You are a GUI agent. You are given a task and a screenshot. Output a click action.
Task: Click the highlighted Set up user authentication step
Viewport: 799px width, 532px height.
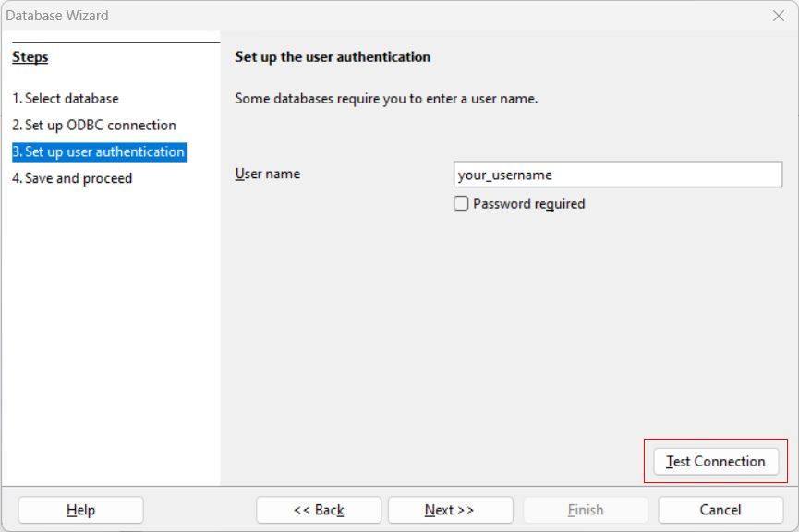[x=98, y=151]
